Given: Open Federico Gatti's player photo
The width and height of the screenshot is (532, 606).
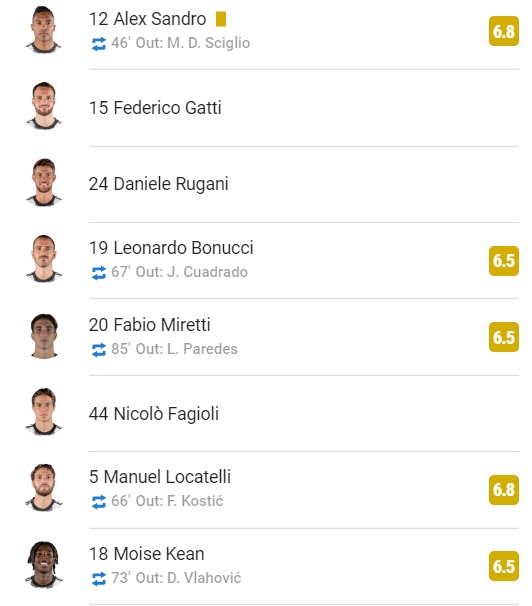Looking at the screenshot, I should click(x=44, y=106).
